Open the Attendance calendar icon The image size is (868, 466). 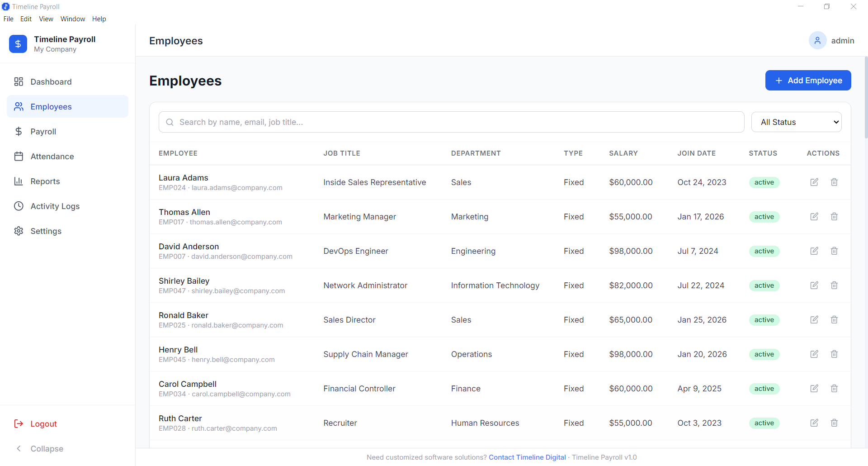pos(19,156)
